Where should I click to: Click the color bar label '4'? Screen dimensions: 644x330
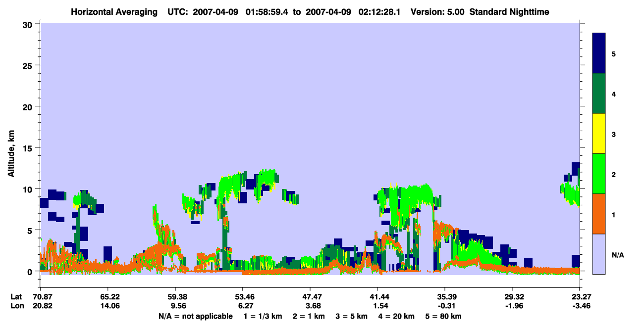coord(614,94)
